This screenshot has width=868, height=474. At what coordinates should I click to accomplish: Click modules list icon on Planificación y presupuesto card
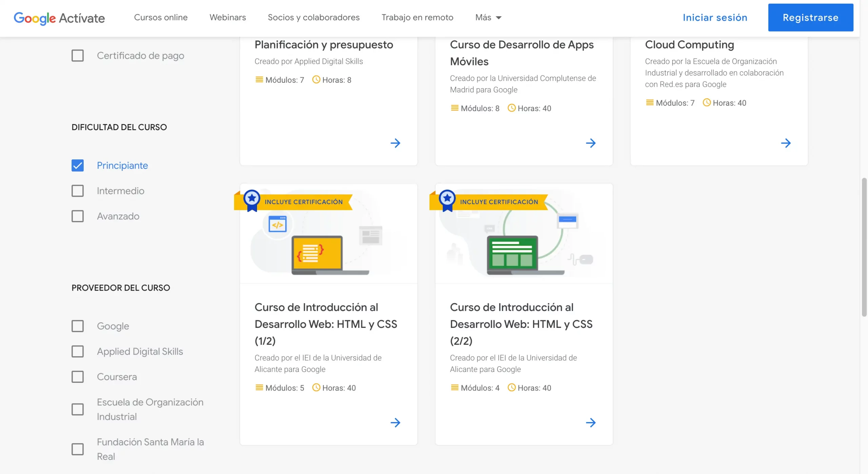pyautogui.click(x=259, y=80)
